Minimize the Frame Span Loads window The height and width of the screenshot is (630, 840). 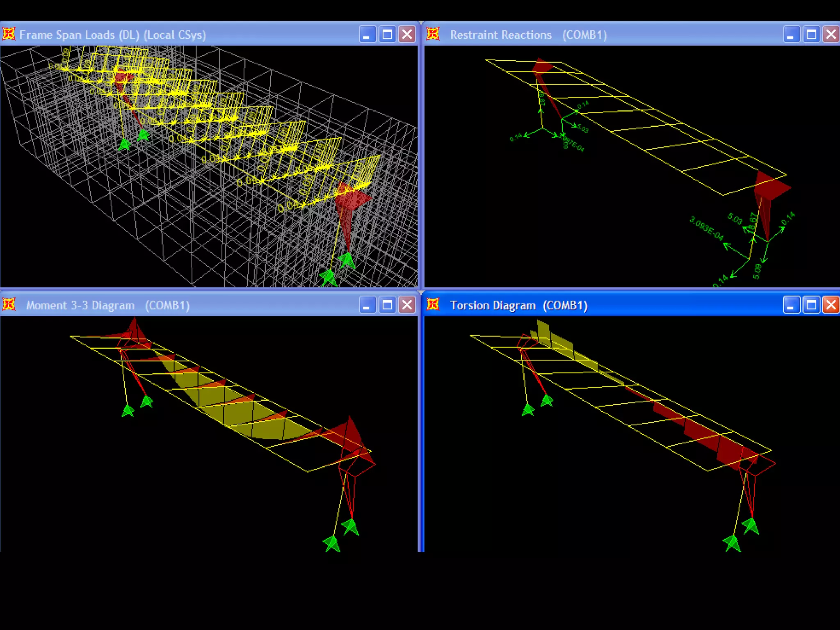[367, 34]
